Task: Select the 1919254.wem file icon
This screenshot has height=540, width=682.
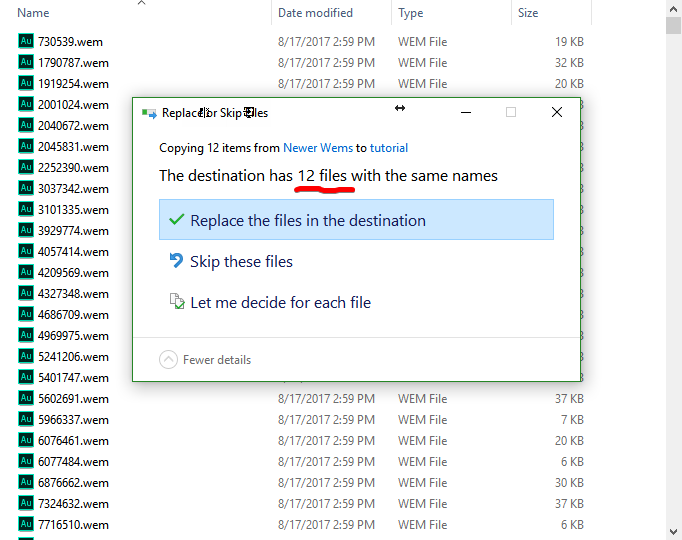Action: click(x=26, y=84)
